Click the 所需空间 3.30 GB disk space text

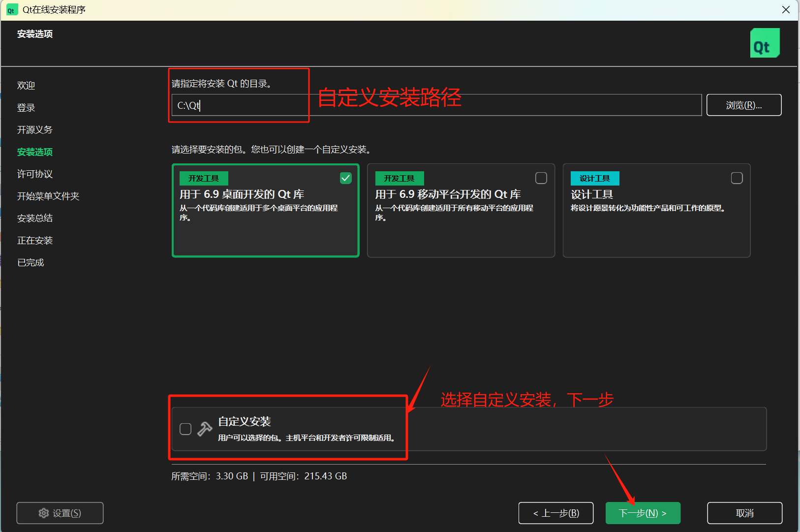tap(210, 476)
